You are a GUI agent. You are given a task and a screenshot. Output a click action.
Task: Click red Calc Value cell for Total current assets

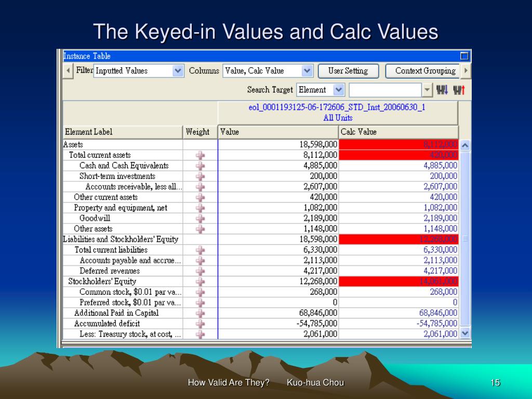398,155
